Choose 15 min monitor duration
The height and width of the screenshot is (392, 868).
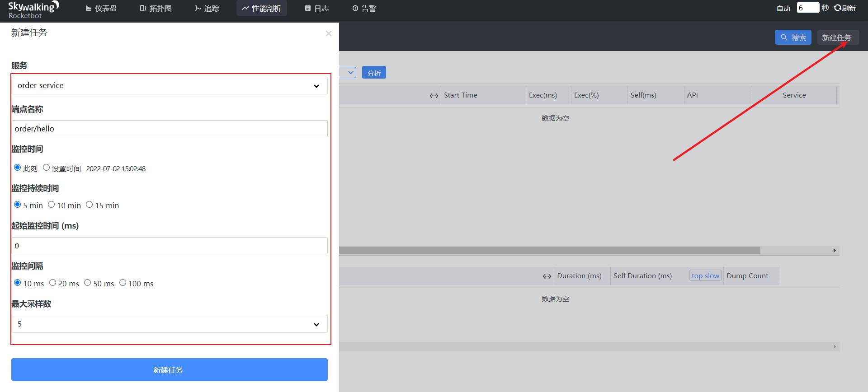90,205
